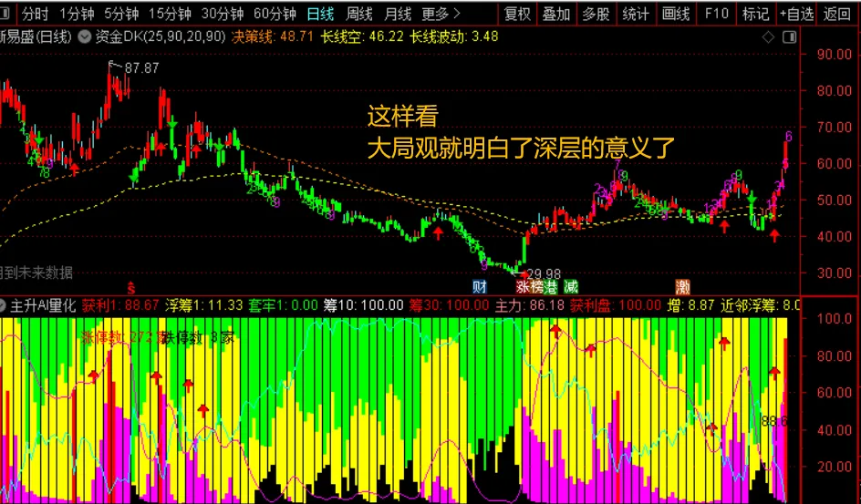Click the 主力: 86.18 value

(x=530, y=304)
